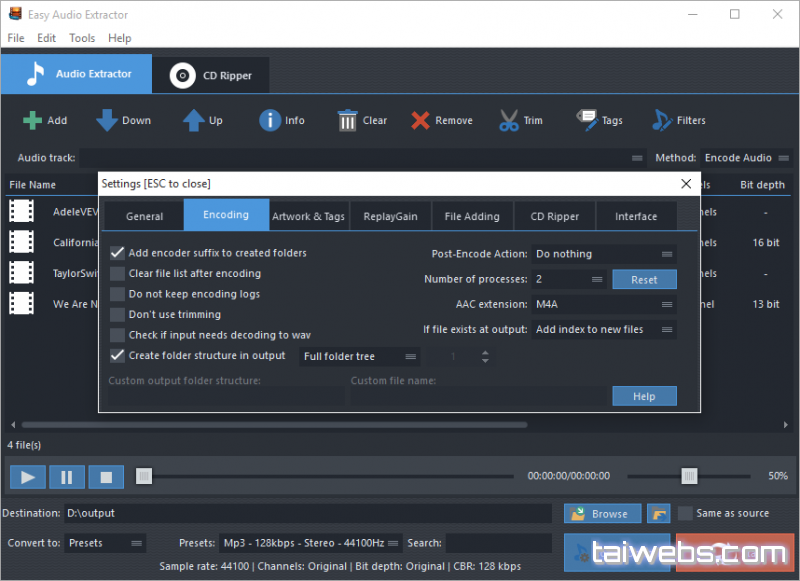Enable Clear file list after encoding
This screenshot has width=800, height=581.
(x=119, y=274)
